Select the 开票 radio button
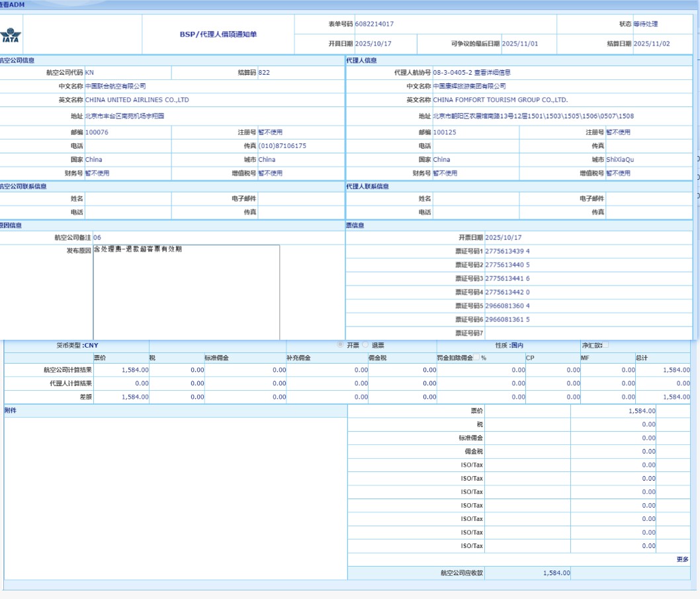The height and width of the screenshot is (599, 700). [341, 344]
